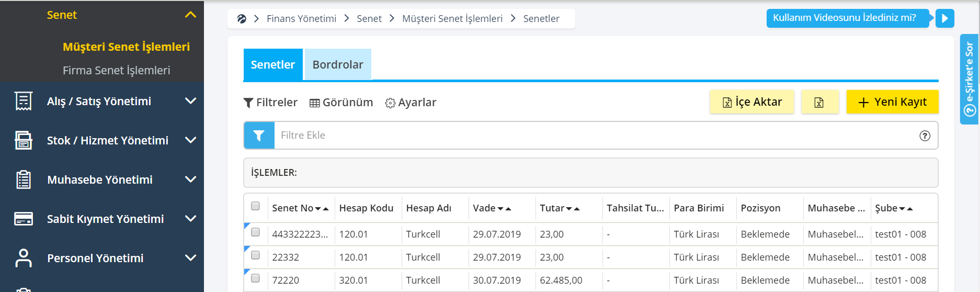
Task: Click the Sabit Kıymet Yönetimi card icon
Action: pyautogui.click(x=24, y=219)
